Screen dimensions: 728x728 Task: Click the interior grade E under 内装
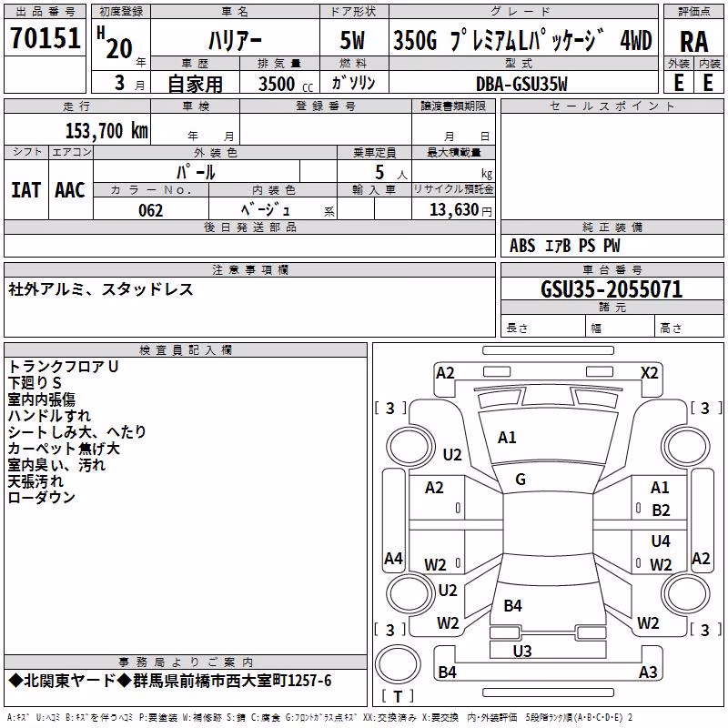click(708, 83)
